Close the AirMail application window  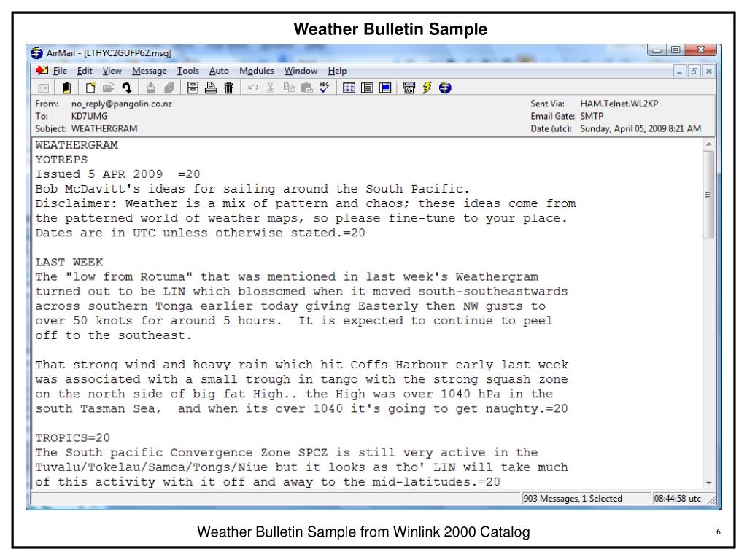[701, 50]
